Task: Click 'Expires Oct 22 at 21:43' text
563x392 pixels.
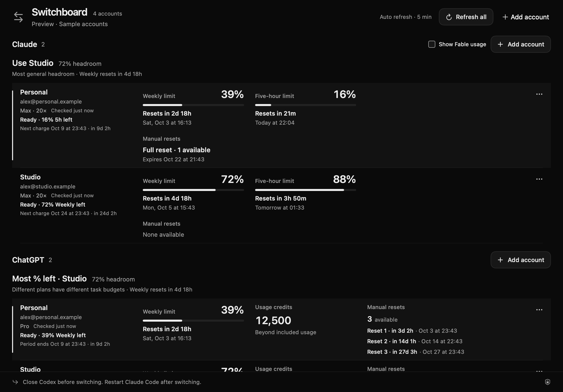Action: coord(173,159)
